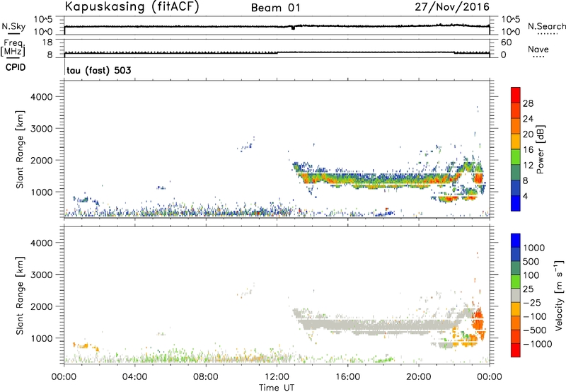Viewport: 566px width, 392px height.
Task: Click the tau (fast) 503 text
Action: click(98, 70)
